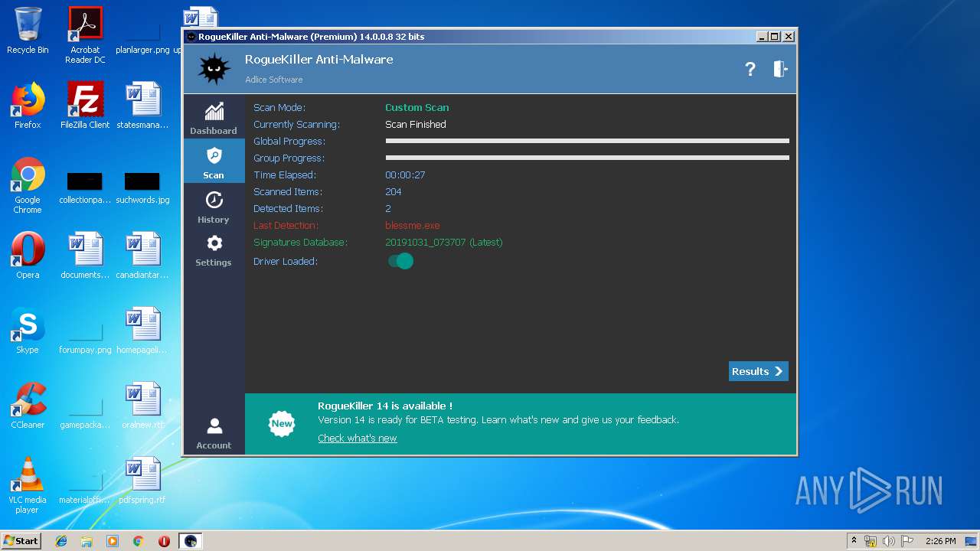This screenshot has height=551, width=980.
Task: Click the 'blessme.exe' last detection text
Action: 413,225
